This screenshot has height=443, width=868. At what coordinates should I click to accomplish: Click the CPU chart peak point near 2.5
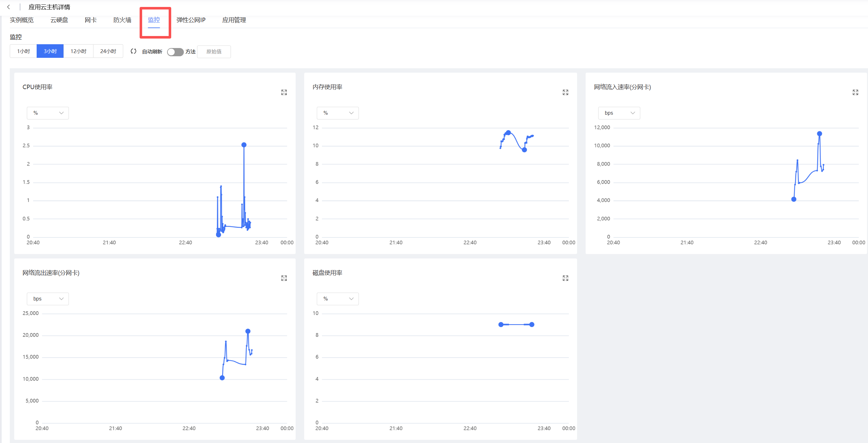244,145
